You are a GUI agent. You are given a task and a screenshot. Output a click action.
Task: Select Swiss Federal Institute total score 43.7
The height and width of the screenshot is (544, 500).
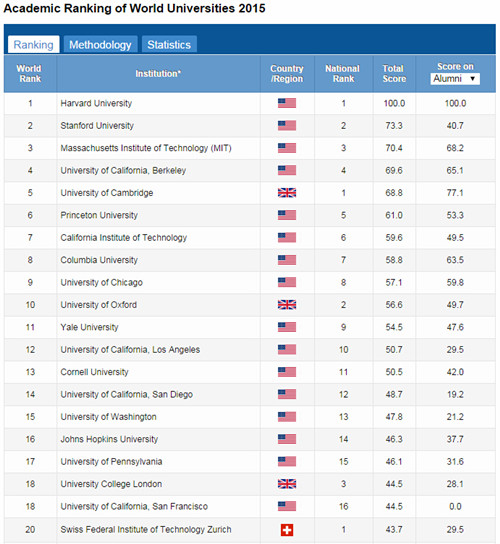coord(394,529)
